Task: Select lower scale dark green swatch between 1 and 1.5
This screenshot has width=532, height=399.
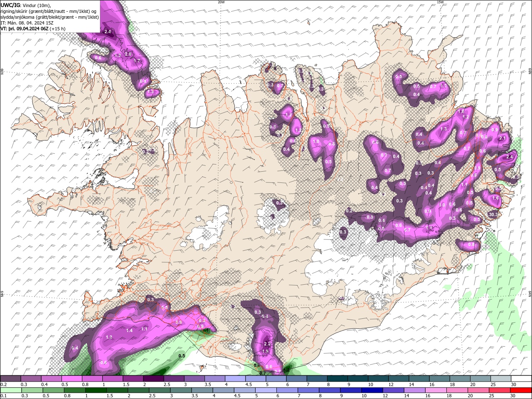Action: coord(96,390)
